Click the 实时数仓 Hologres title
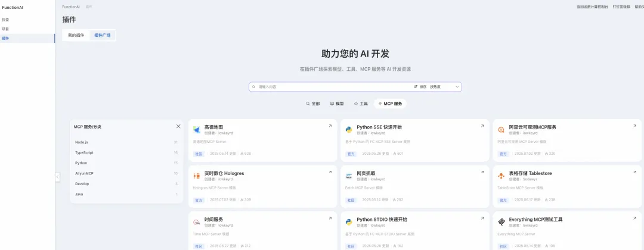The image size is (644, 250). 224,173
